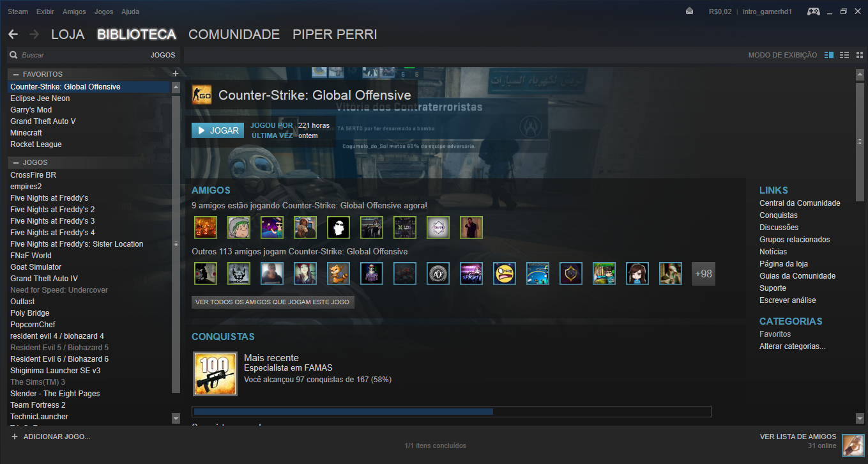Viewport: 868px width, 464px height.
Task: Open Escrever análise link
Action: (788, 300)
